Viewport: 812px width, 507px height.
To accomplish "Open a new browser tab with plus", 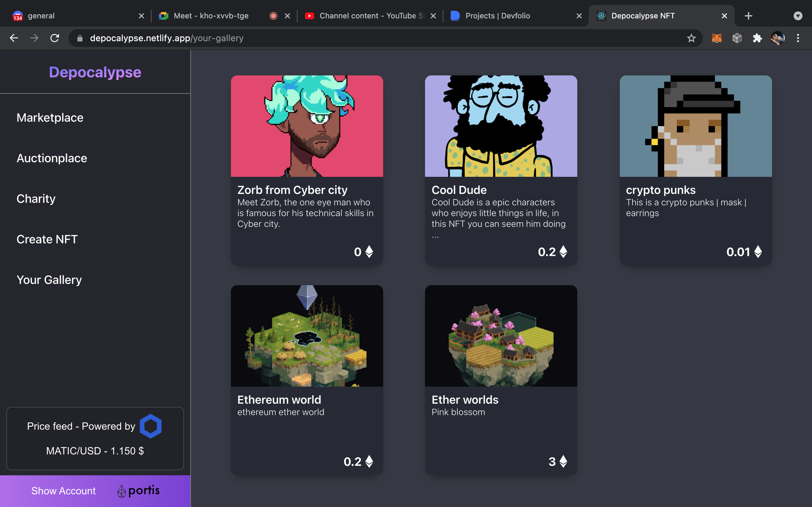I will (748, 16).
